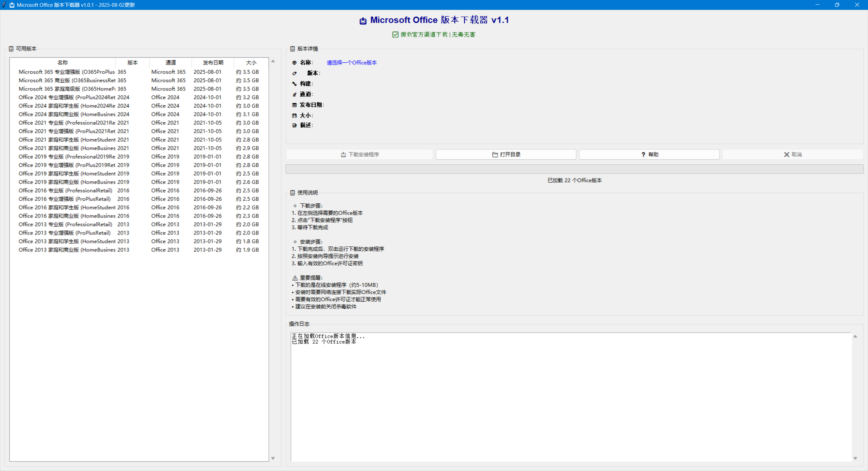Select Office 2019 专业增强版 row
The height and width of the screenshot is (471, 868).
click(139, 165)
